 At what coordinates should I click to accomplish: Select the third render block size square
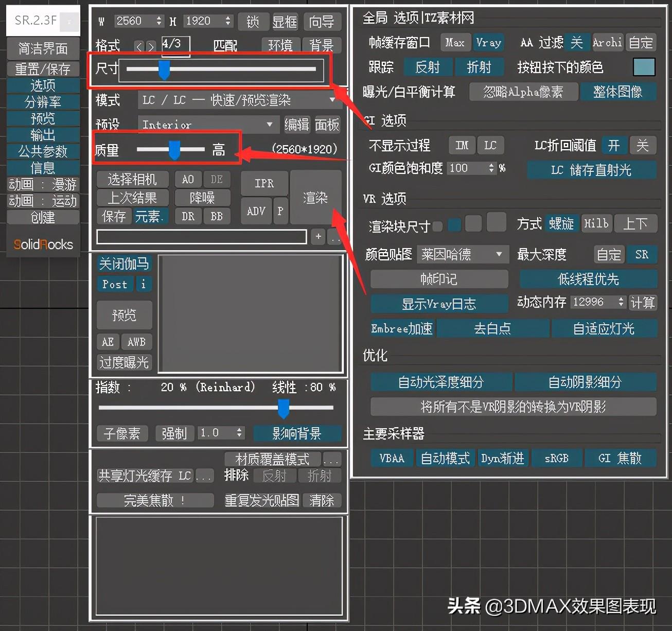tap(473, 223)
